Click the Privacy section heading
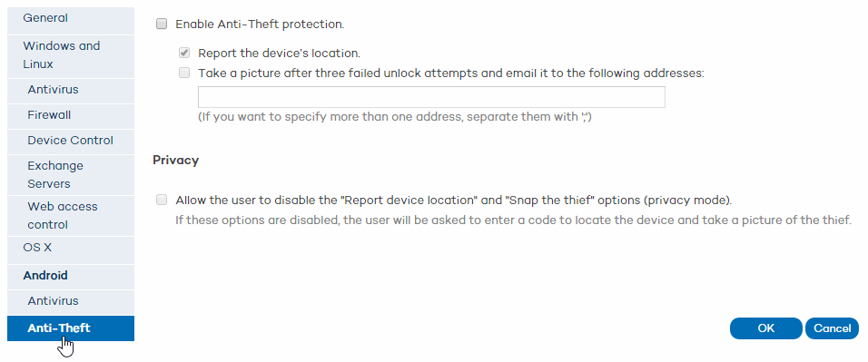The width and height of the screenshot is (868, 362). (175, 161)
